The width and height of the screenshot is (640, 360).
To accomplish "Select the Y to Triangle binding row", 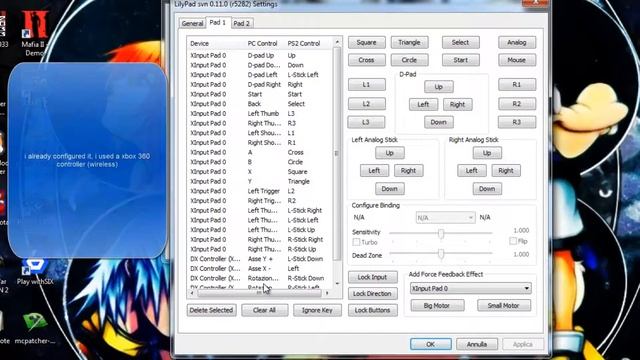I will click(x=260, y=181).
